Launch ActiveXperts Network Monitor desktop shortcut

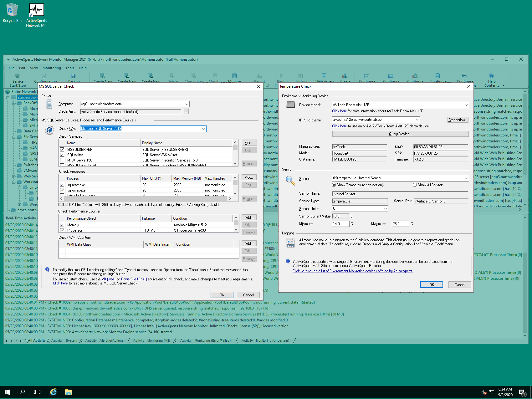click(x=37, y=15)
